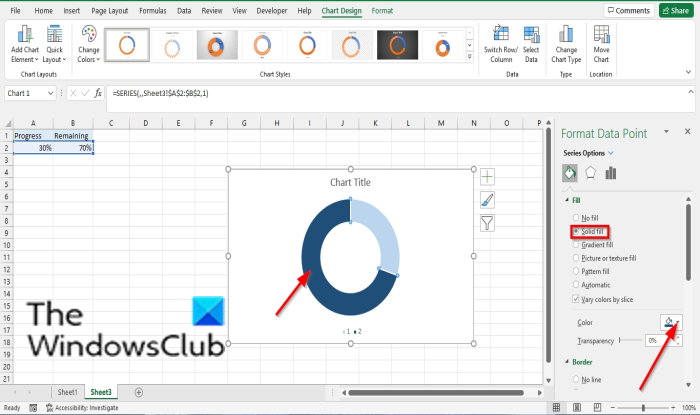
Task: Click the Comments button
Action: 629,10
